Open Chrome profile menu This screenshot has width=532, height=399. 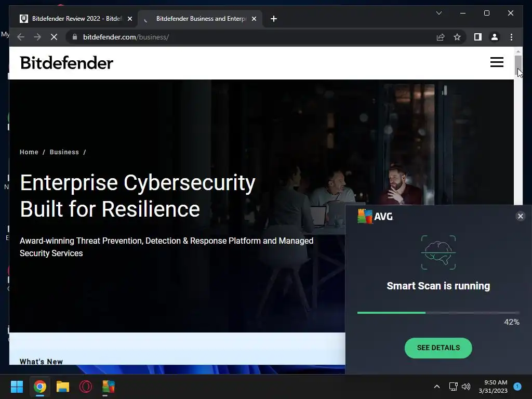coord(495,37)
